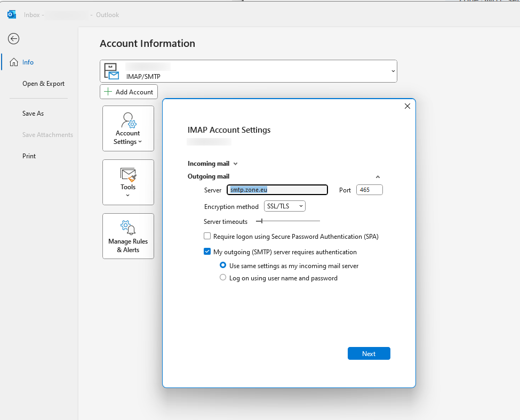Expand the Incoming mail section
This screenshot has width=520, height=420.
[235, 164]
